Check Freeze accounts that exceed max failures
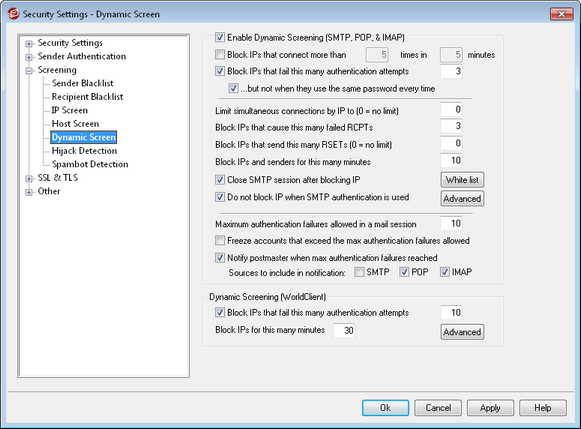Screen dimensions: 581x429 pos(220,241)
